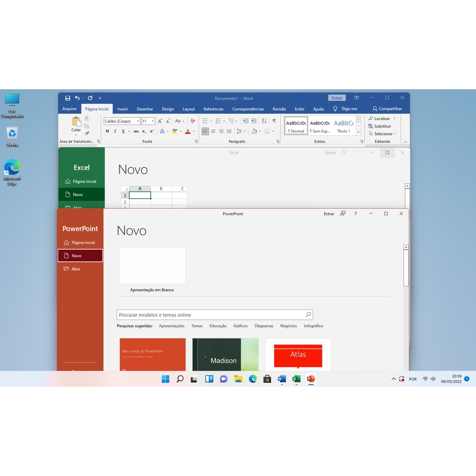Click the Sort A-Z icon

click(x=264, y=121)
